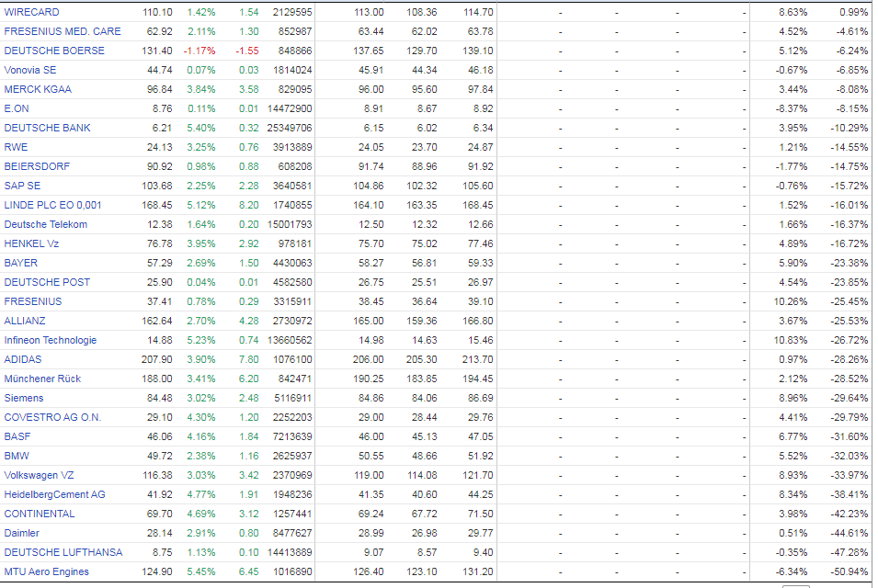This screenshot has height=588, width=878.
Task: Click the Deutsche Telekom volume 15001793
Action: (x=290, y=224)
